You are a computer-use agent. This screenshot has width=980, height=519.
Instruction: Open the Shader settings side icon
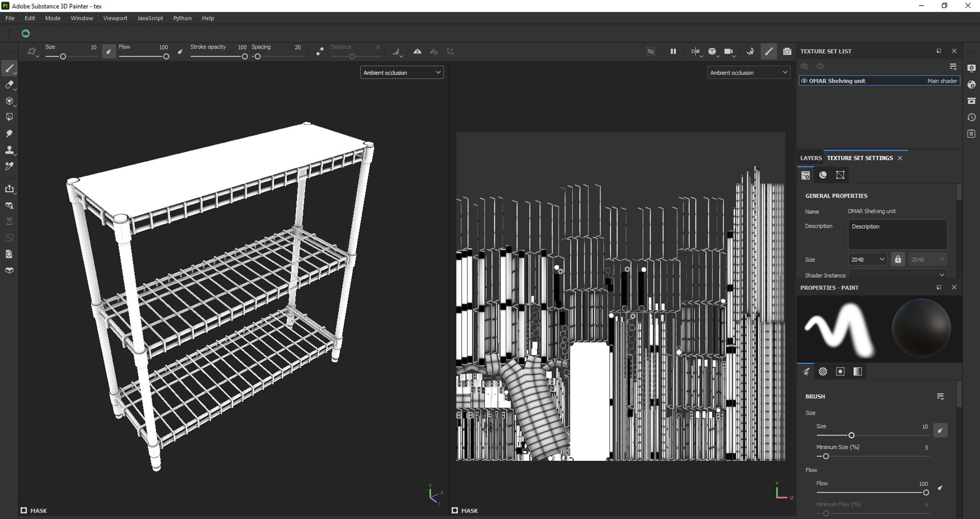(971, 85)
